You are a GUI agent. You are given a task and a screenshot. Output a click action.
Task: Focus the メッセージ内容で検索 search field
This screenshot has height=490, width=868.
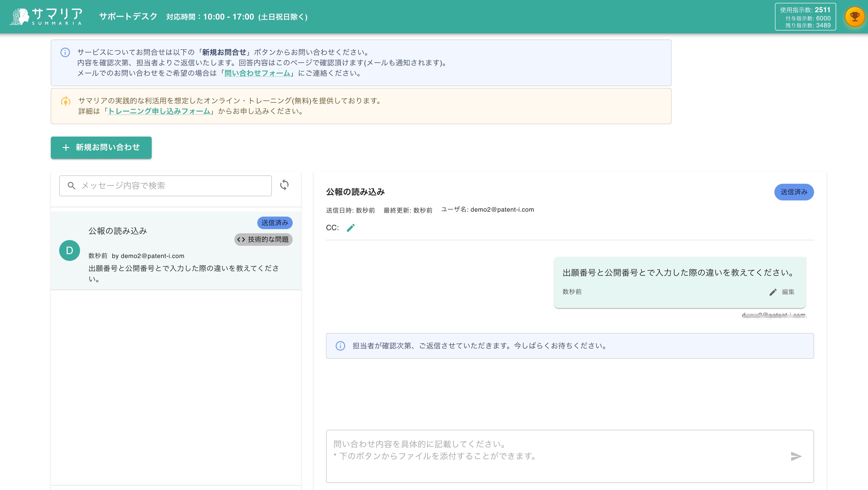pyautogui.click(x=166, y=186)
